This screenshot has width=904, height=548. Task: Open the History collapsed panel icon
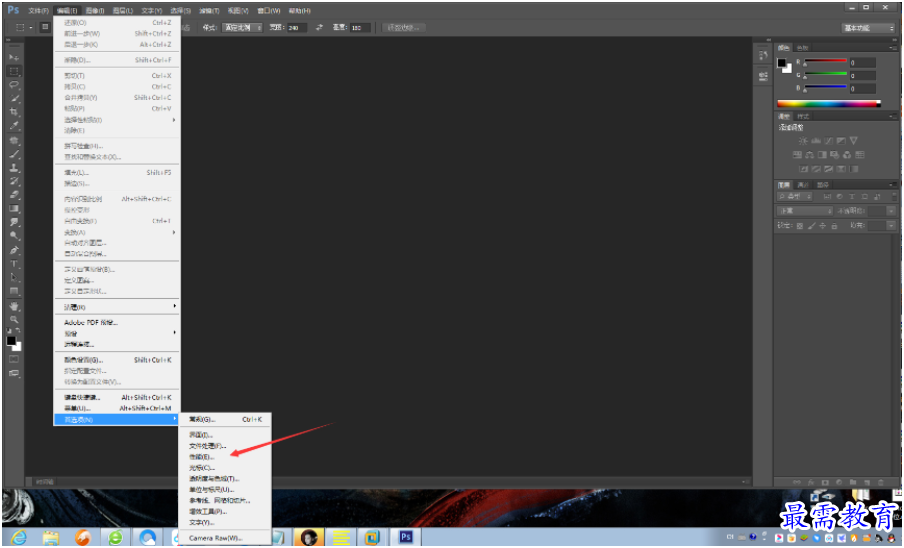click(763, 55)
